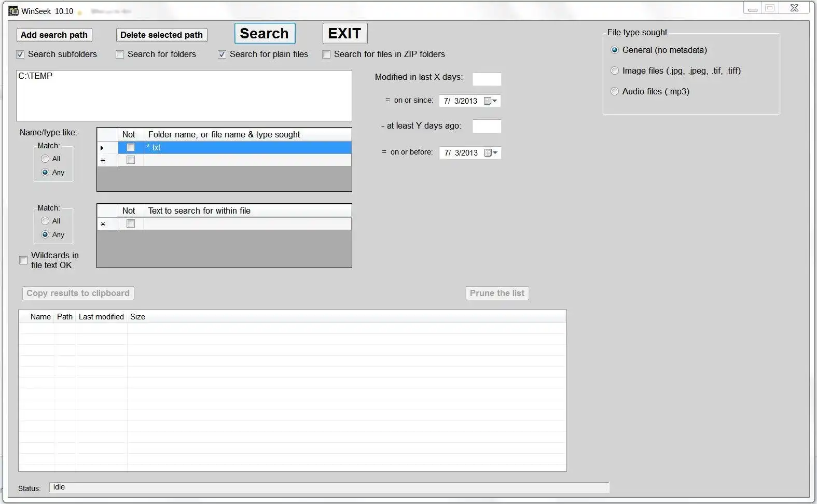The height and width of the screenshot is (504, 817).
Task: Click empty name/type cell below *.txt
Action: pyautogui.click(x=247, y=160)
